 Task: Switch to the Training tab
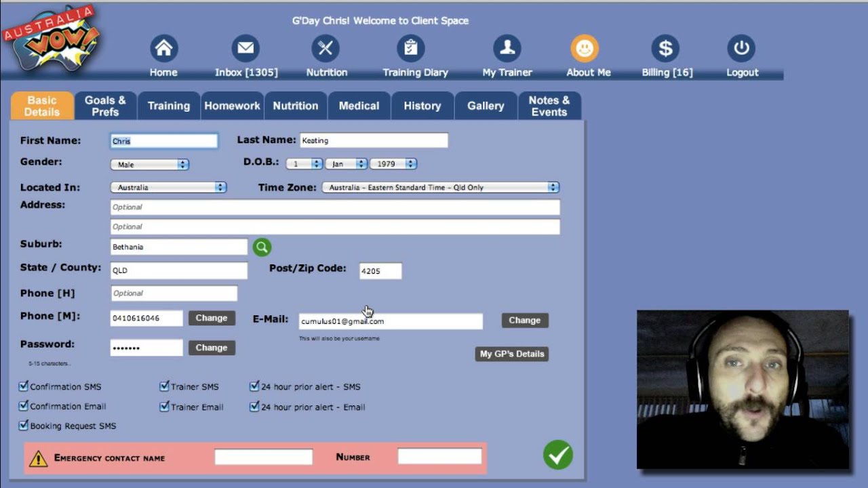point(169,106)
